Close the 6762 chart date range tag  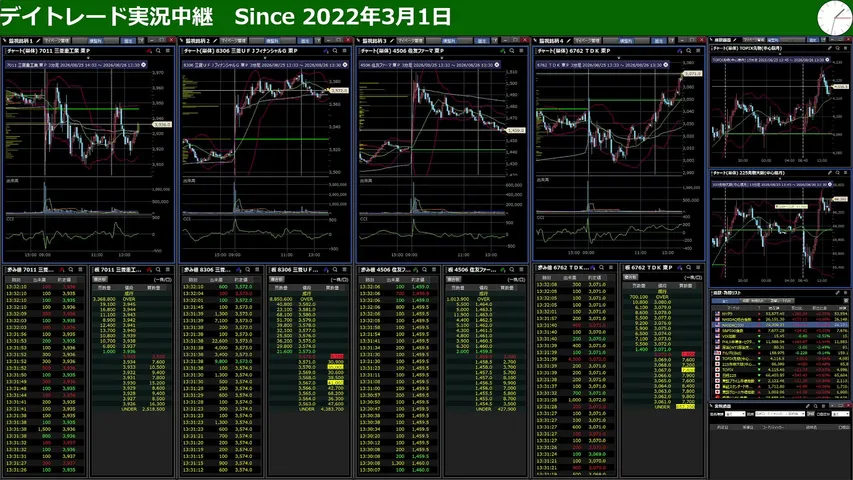coord(666,65)
